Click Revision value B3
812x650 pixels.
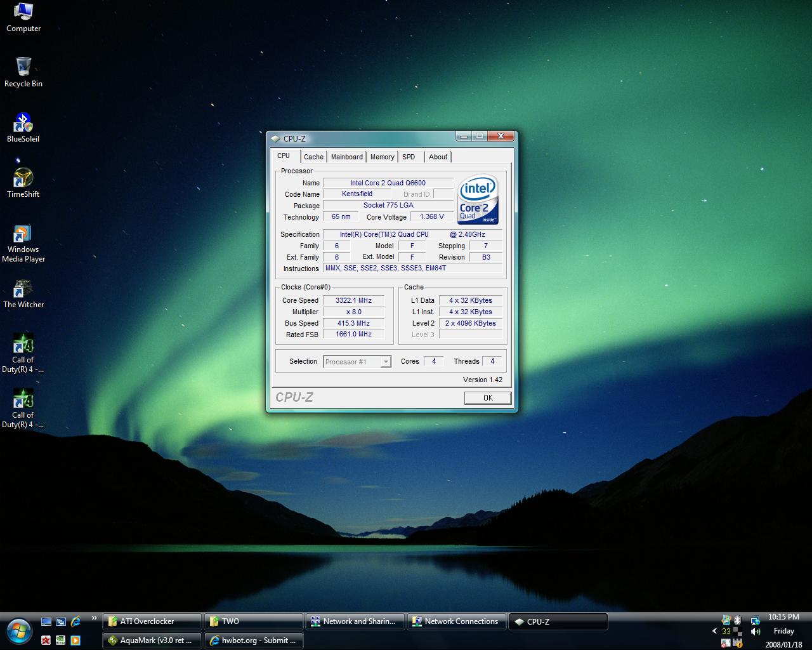486,257
